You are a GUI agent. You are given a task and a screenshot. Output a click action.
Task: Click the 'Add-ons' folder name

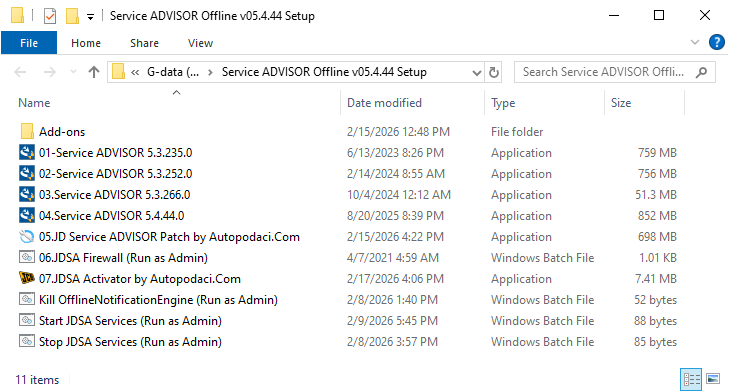pos(62,132)
